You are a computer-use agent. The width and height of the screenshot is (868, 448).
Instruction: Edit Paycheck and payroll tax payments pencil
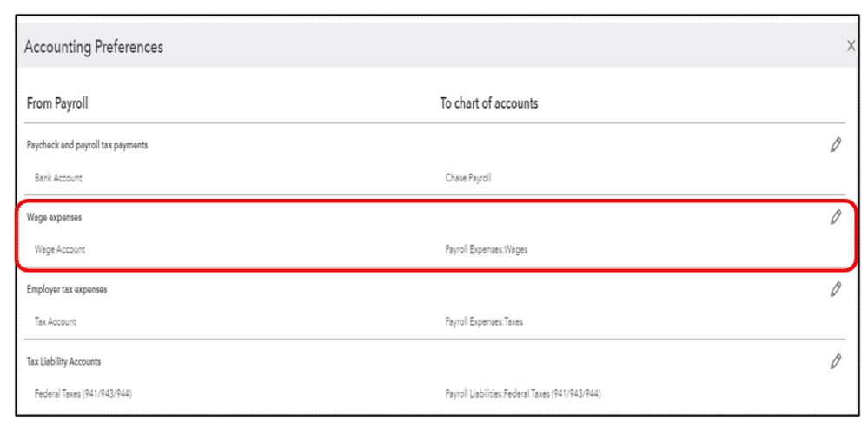click(x=836, y=145)
